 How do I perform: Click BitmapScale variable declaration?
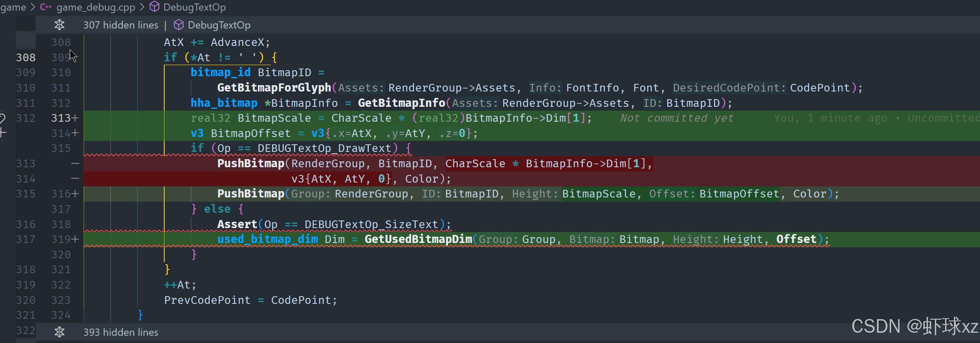point(274,118)
